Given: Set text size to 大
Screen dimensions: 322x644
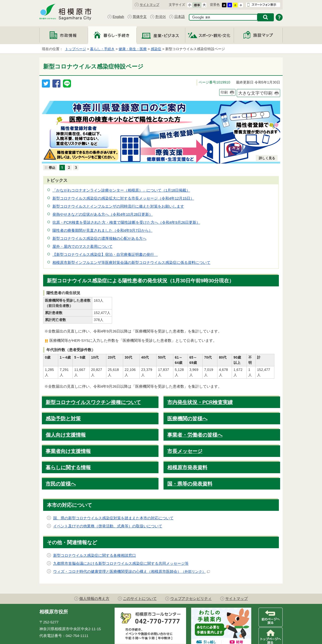Looking at the screenshot, I should 204,5.
